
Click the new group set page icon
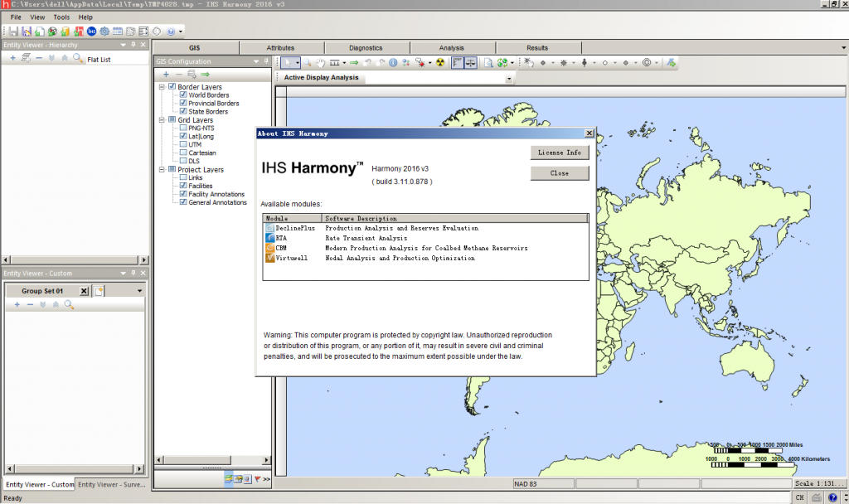(99, 291)
